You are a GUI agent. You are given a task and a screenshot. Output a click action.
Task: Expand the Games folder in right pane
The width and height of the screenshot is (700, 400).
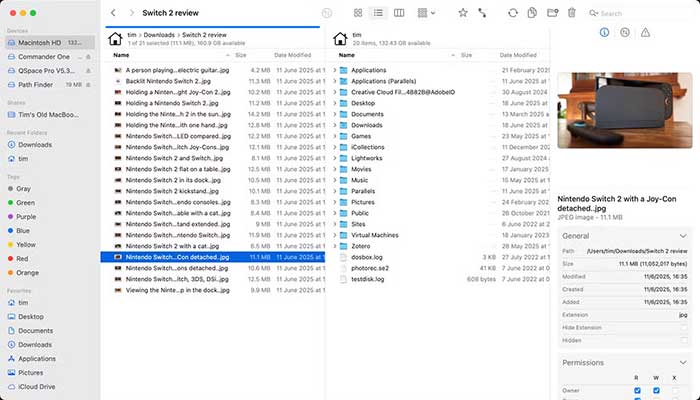(335, 136)
